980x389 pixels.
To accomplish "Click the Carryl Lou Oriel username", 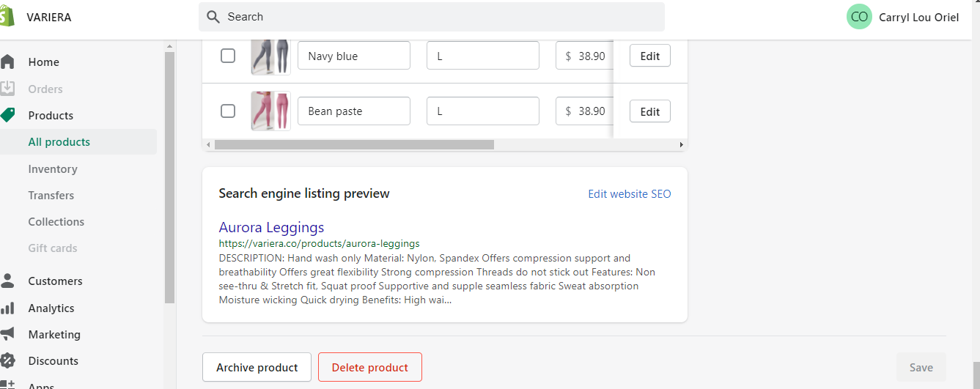I will (x=918, y=17).
